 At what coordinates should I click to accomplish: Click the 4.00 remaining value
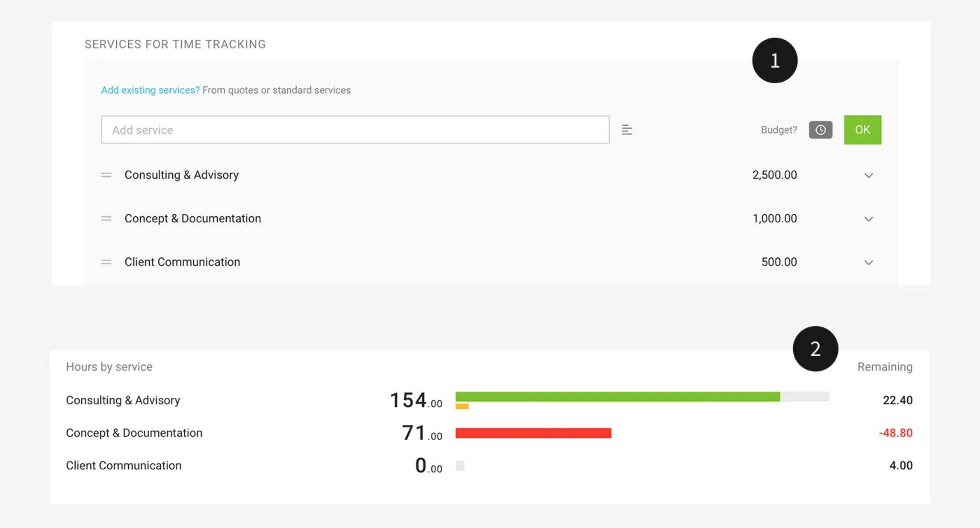click(x=901, y=465)
